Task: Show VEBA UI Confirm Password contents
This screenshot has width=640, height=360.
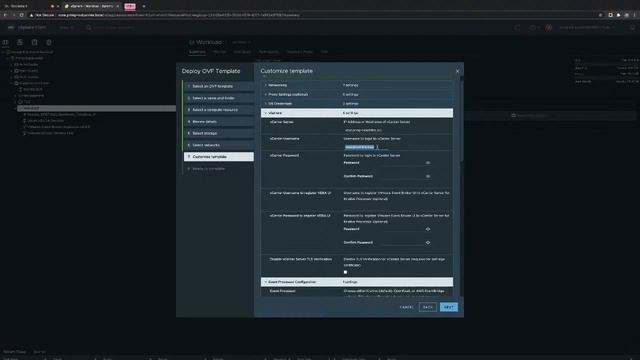Action: (428, 243)
